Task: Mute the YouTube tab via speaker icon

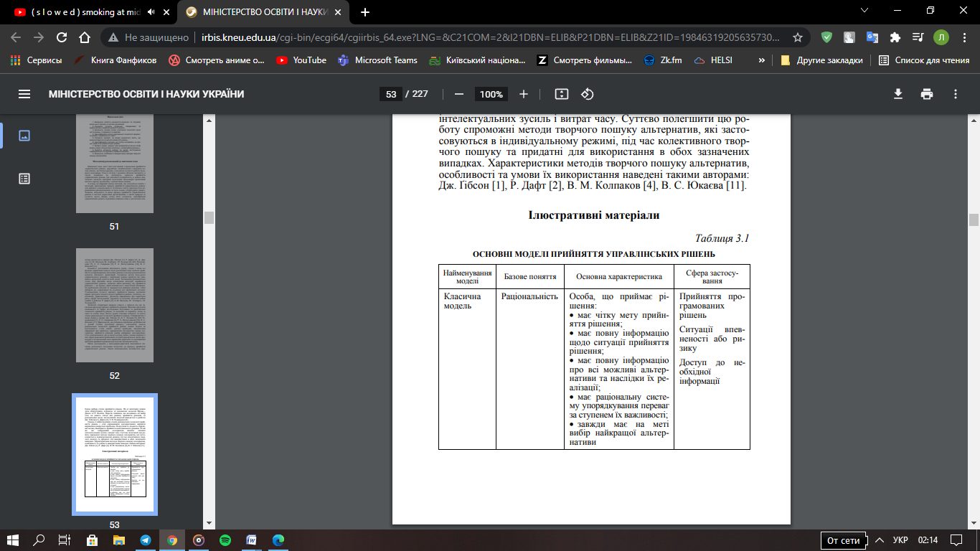Action: [x=151, y=12]
